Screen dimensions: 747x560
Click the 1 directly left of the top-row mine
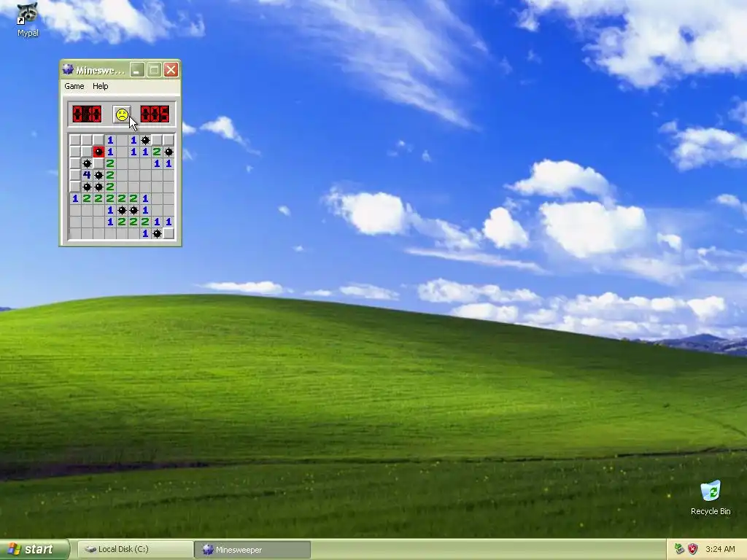pos(134,140)
